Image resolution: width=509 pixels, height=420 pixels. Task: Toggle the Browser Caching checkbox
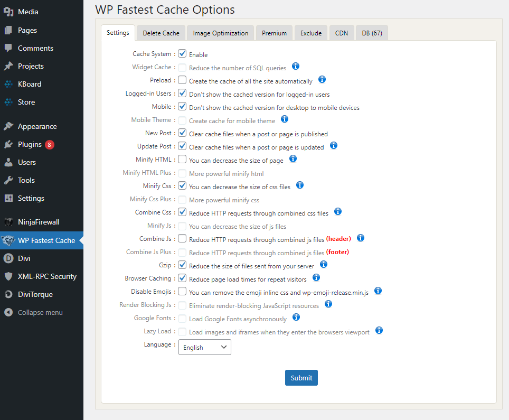coord(182,278)
